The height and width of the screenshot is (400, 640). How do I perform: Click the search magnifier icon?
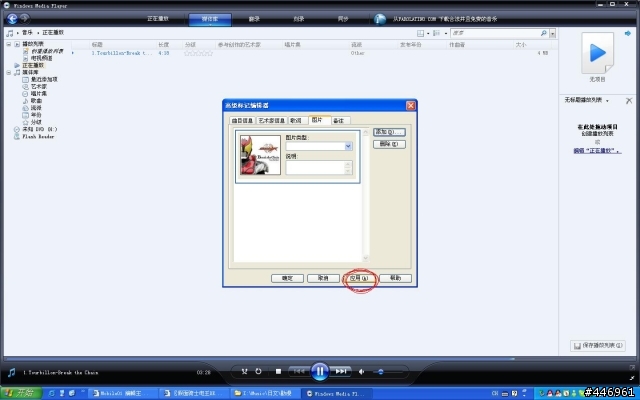tap(544, 33)
